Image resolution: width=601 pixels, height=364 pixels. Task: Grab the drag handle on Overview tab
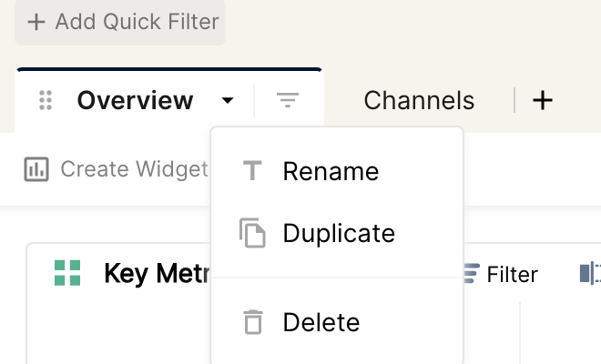click(x=46, y=100)
